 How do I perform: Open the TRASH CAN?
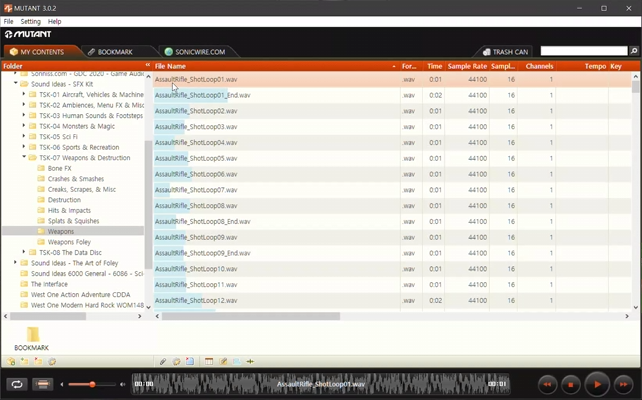(506, 52)
